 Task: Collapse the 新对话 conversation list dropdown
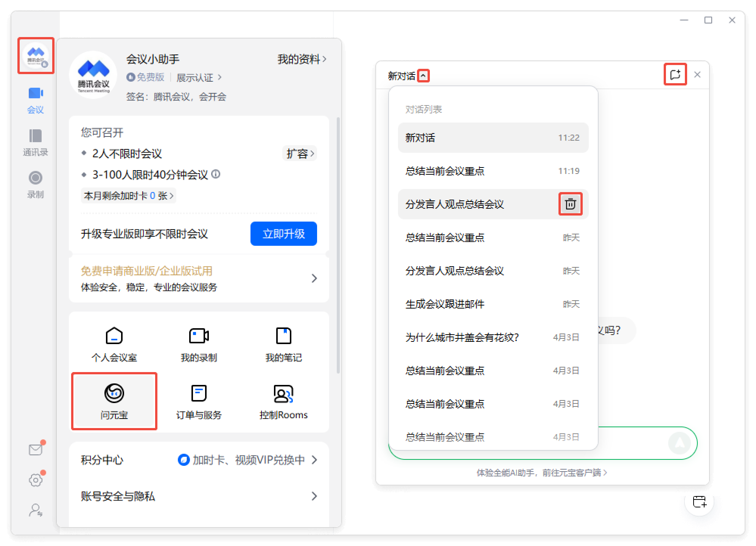[423, 76]
